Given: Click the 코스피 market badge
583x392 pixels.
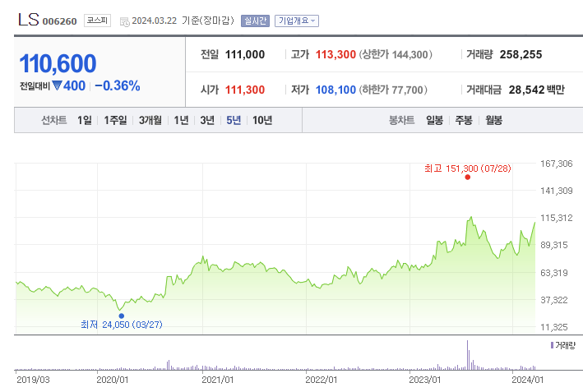Looking at the screenshot, I should pyautogui.click(x=97, y=21).
